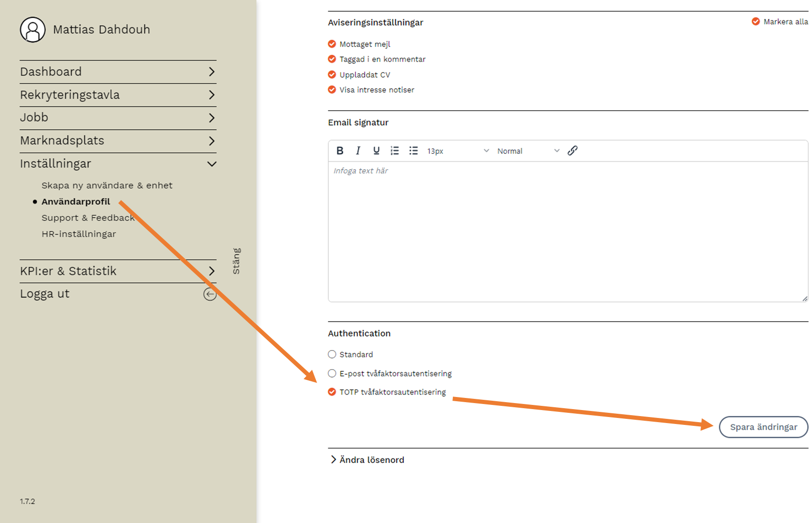This screenshot has width=812, height=523.
Task: Select the Standard authentication option
Action: tap(332, 355)
